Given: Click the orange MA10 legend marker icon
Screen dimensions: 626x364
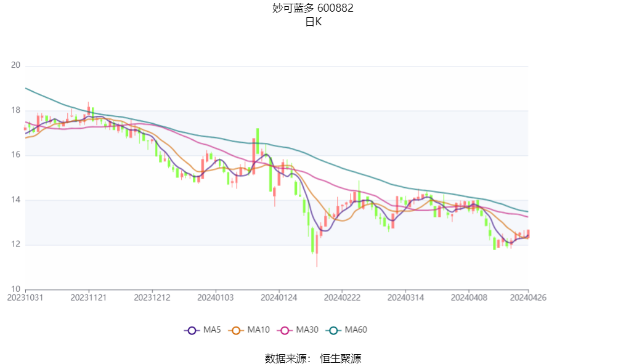Looking at the screenshot, I should click(236, 331).
